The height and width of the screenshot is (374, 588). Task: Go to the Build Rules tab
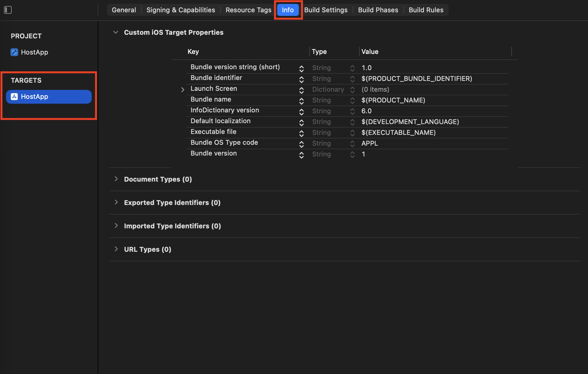(426, 10)
